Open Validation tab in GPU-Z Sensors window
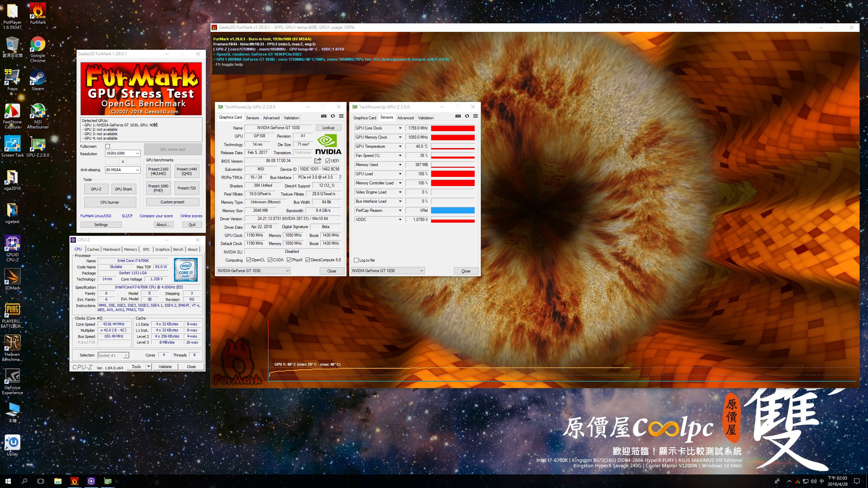Image resolution: width=868 pixels, height=488 pixels. 426,118
